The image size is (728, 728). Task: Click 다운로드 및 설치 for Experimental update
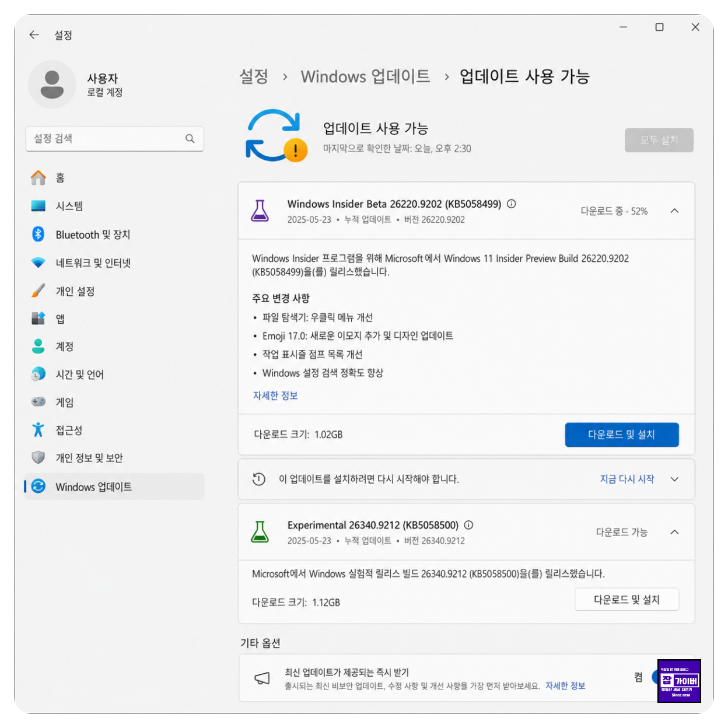pyautogui.click(x=627, y=600)
